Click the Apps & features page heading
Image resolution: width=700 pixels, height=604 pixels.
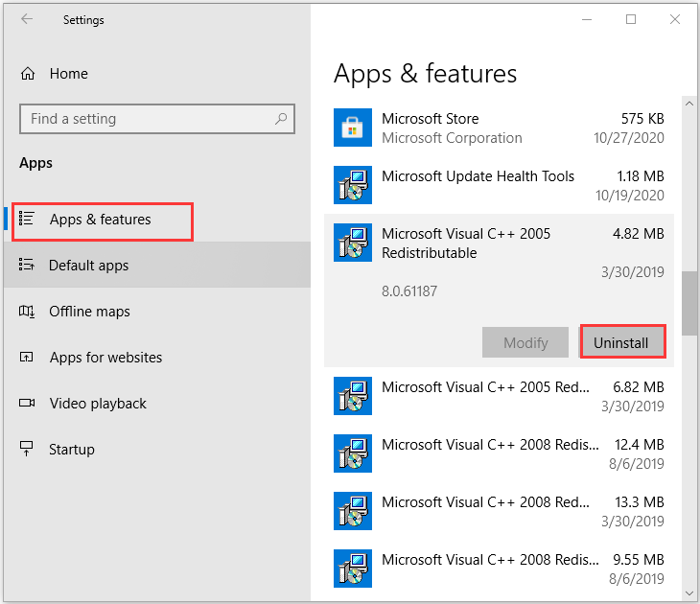click(425, 73)
